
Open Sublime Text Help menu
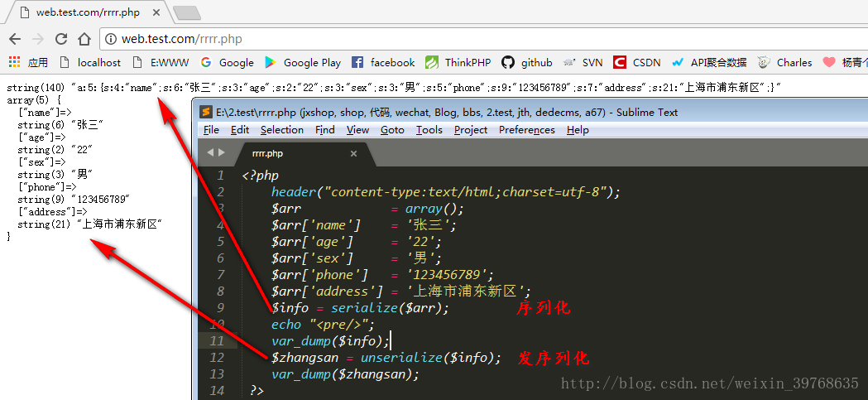pos(578,130)
